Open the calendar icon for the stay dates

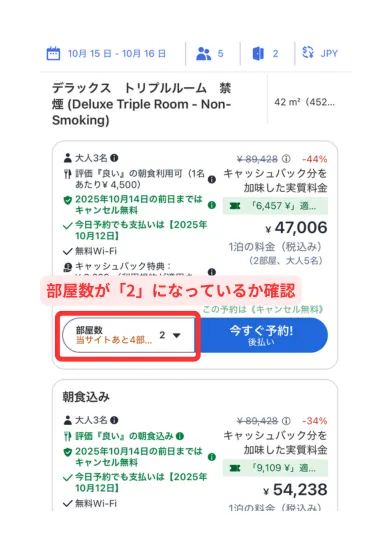(x=53, y=54)
